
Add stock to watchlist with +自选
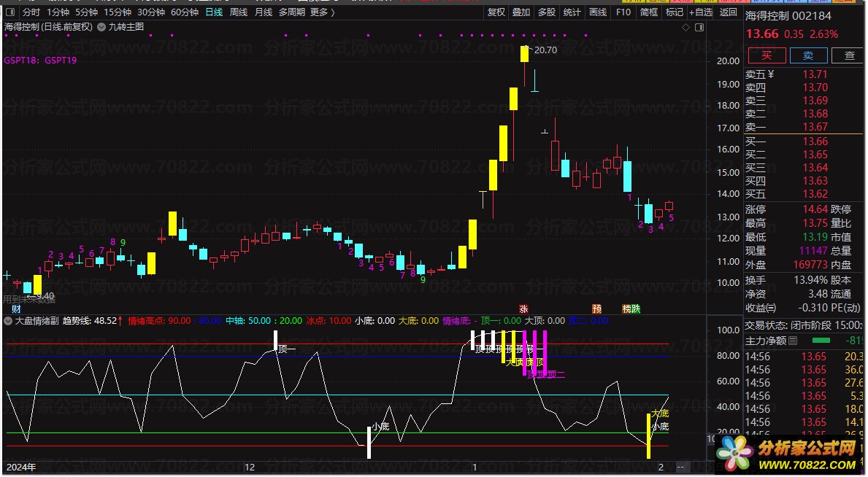(x=702, y=12)
